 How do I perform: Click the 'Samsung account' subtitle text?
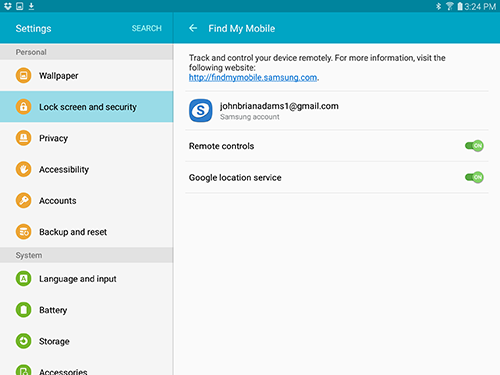250,117
